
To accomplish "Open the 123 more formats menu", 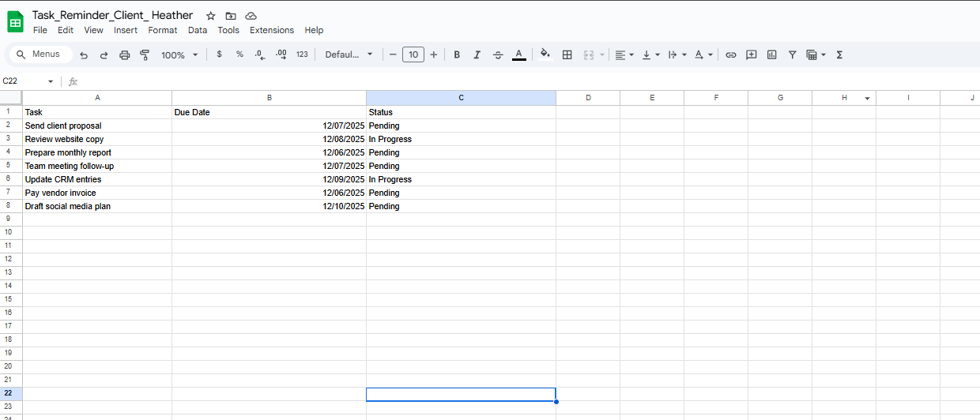I will click(x=302, y=54).
